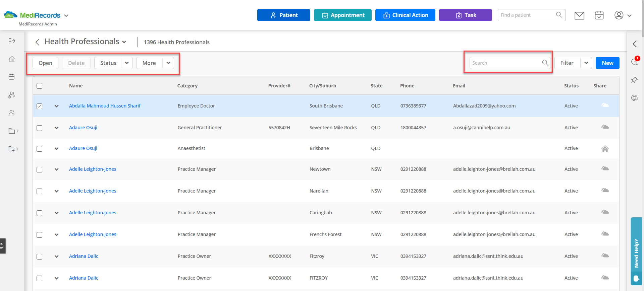Open the Filter dropdown arrow
The image size is (644, 291).
coord(586,63)
